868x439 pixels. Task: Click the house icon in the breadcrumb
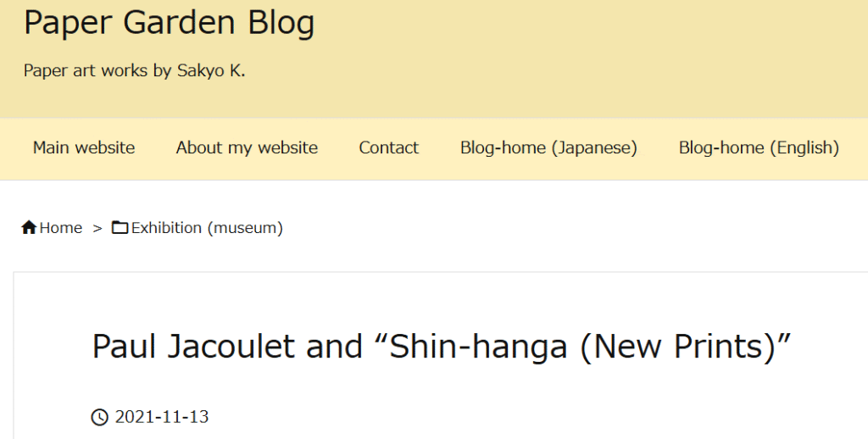(29, 227)
